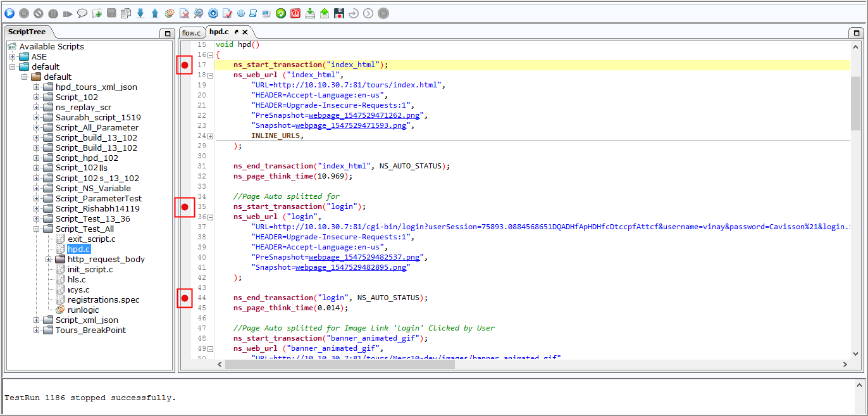Click the blue down arrow icon
The width and height of the screenshot is (868, 416).
click(x=140, y=13)
